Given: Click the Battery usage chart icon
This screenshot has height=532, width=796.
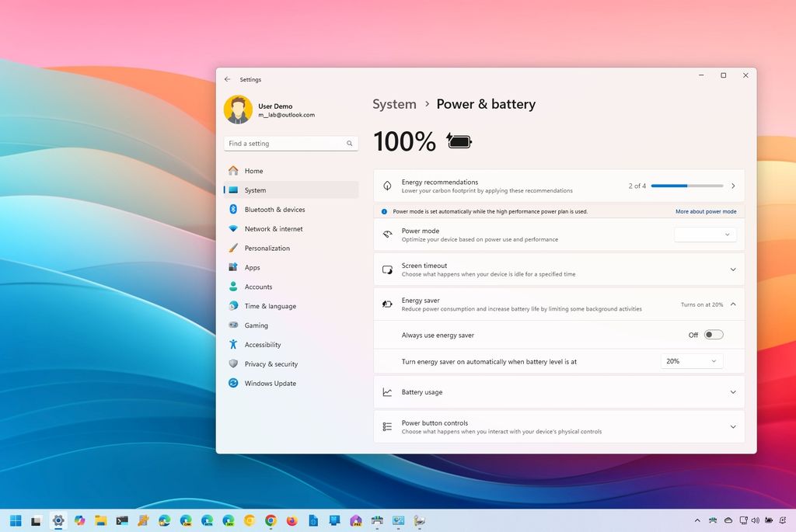Looking at the screenshot, I should pos(387,392).
